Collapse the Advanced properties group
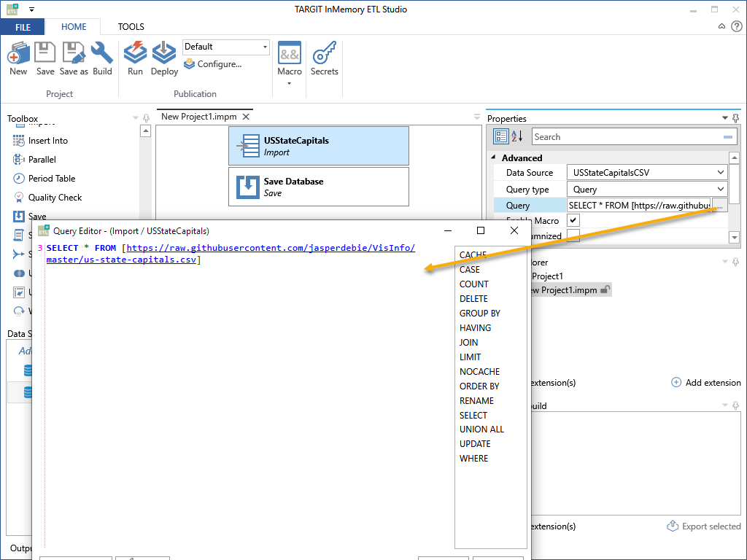This screenshot has height=560, width=747. coord(493,157)
